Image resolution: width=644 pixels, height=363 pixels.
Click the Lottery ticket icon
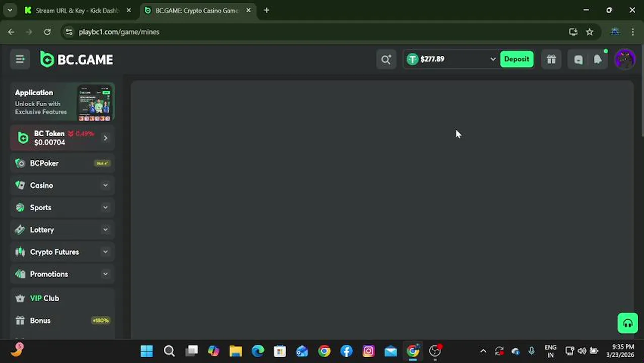20,230
